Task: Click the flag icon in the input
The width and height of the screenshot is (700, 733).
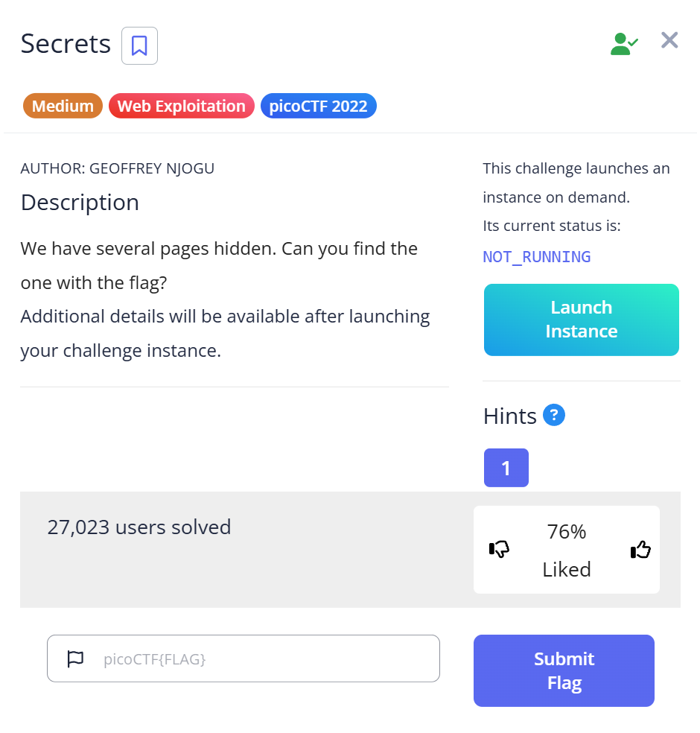Action: [75, 659]
